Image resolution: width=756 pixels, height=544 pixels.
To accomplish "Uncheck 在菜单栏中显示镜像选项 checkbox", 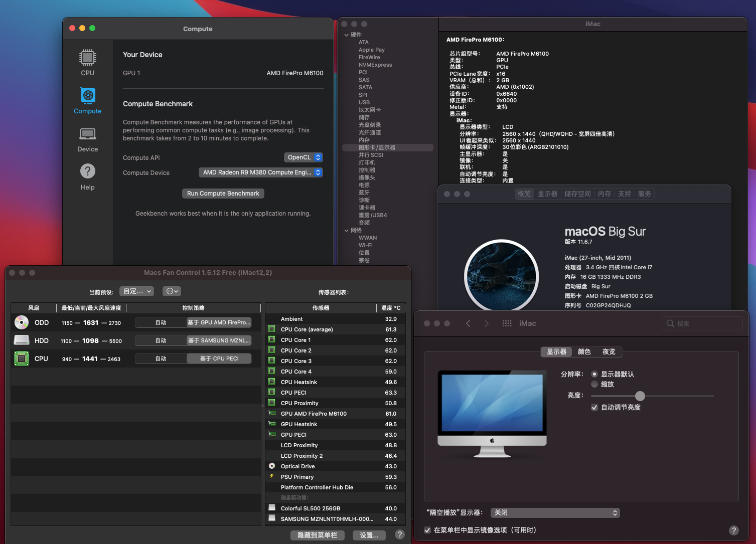I will [x=427, y=530].
